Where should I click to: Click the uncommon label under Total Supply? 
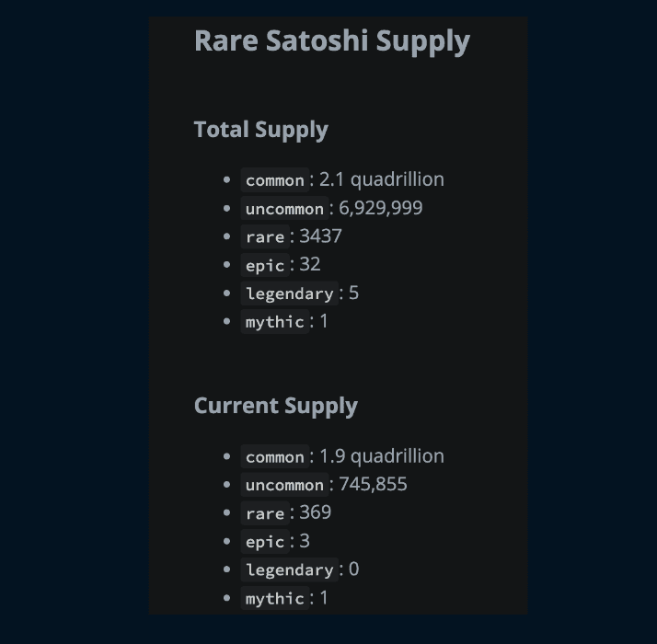[284, 209]
